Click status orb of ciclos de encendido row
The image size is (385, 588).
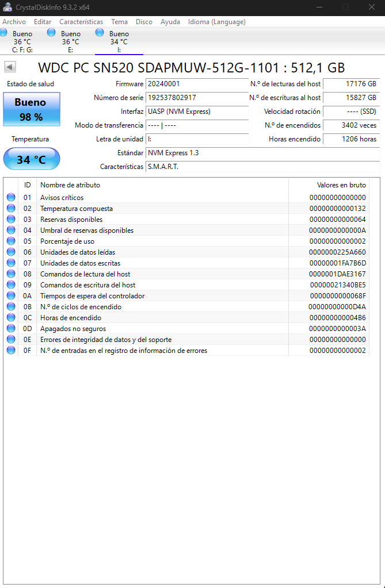pyautogui.click(x=11, y=306)
